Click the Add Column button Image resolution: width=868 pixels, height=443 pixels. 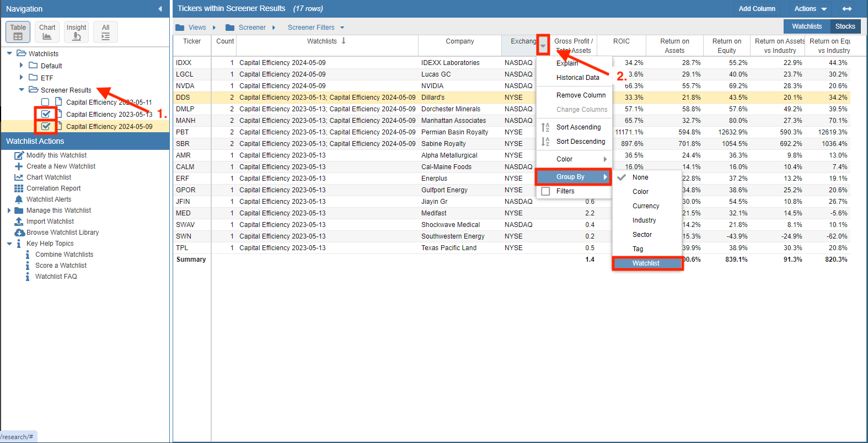(x=757, y=9)
